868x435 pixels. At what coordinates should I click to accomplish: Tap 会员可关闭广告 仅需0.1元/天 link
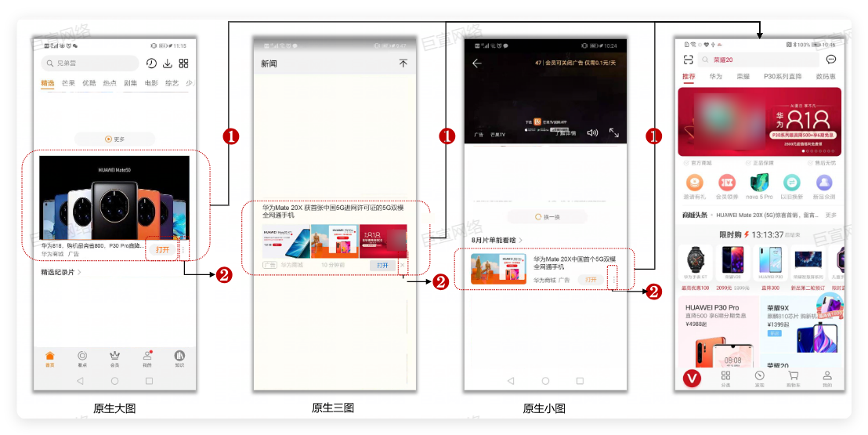tap(580, 63)
